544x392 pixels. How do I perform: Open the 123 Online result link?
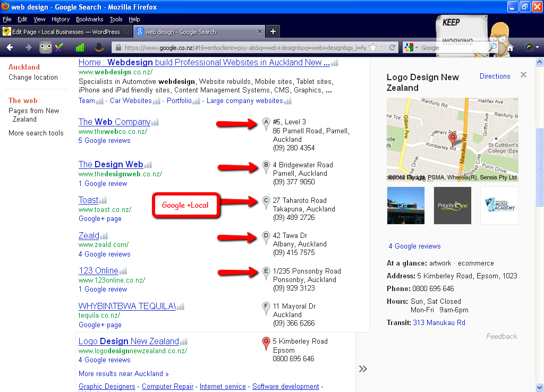tap(98, 270)
